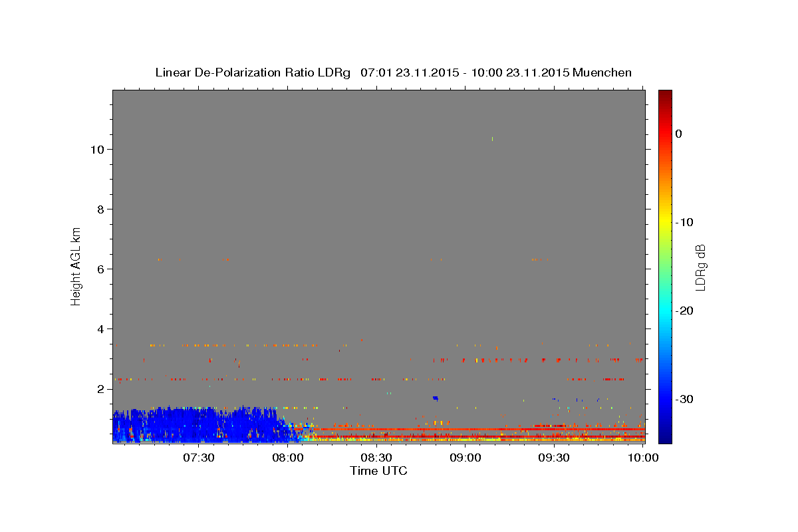798x532 pixels.
Task: Click the 'Height AGL km' y-axis label
Action: 76,265
